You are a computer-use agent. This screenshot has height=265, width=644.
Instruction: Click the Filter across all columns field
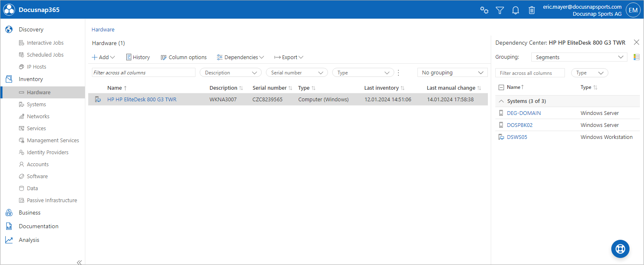143,73
